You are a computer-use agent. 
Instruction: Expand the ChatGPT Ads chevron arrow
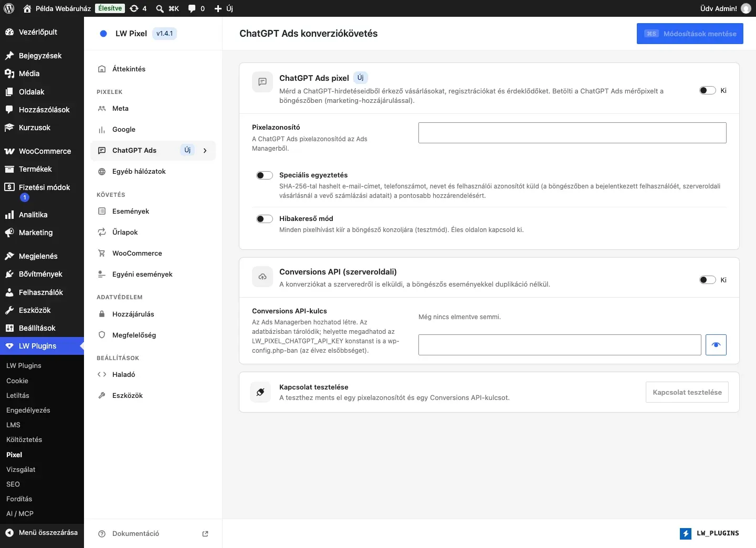[205, 151]
